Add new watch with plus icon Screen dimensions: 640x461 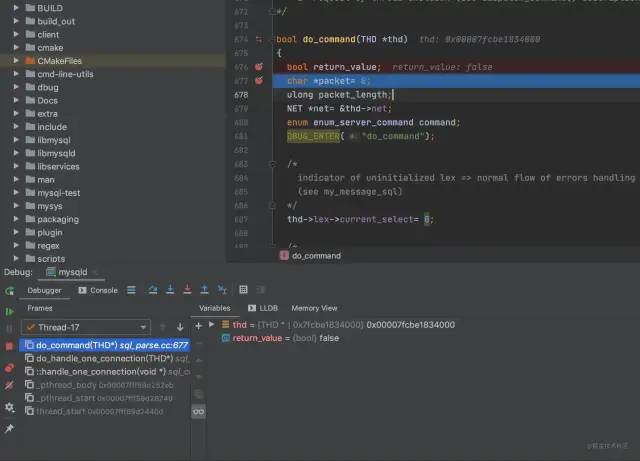(x=198, y=326)
